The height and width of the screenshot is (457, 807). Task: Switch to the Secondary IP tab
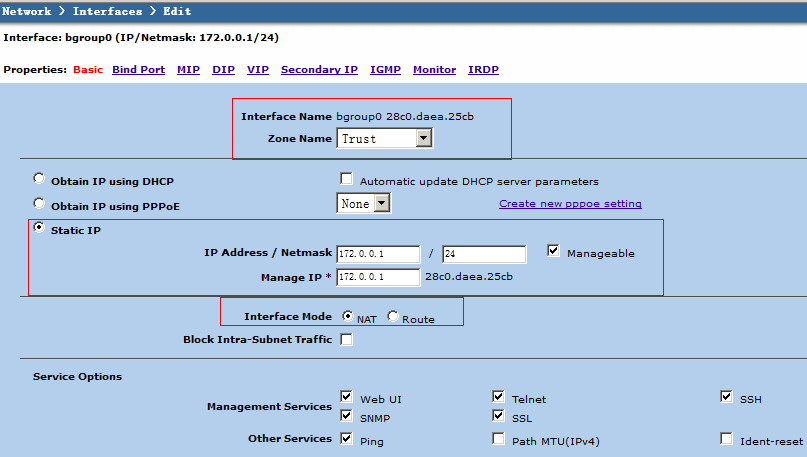pyautogui.click(x=319, y=70)
